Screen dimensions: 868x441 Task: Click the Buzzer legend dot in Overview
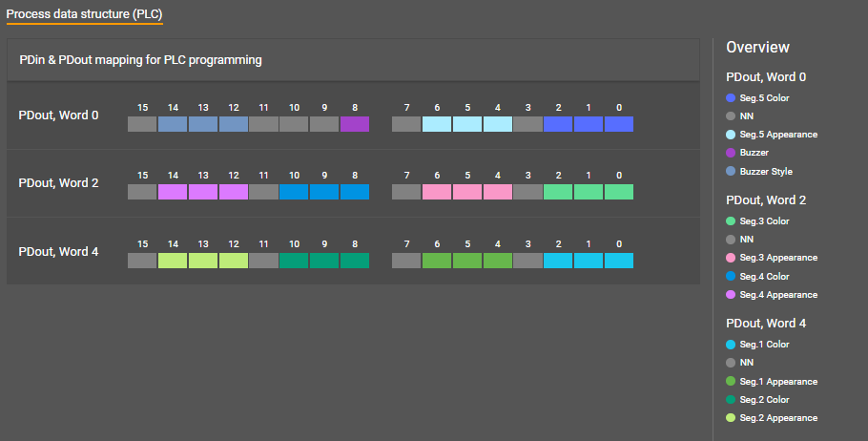731,153
